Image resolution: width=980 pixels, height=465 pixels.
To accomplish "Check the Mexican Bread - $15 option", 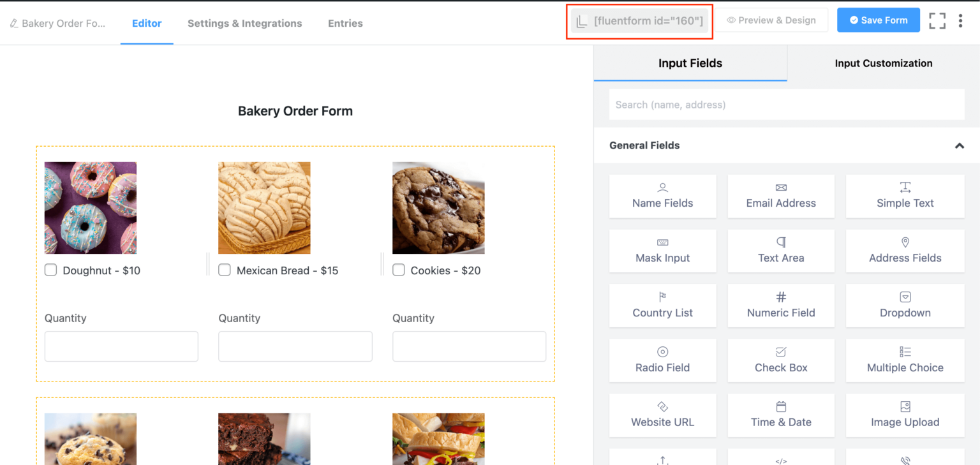I will point(225,270).
